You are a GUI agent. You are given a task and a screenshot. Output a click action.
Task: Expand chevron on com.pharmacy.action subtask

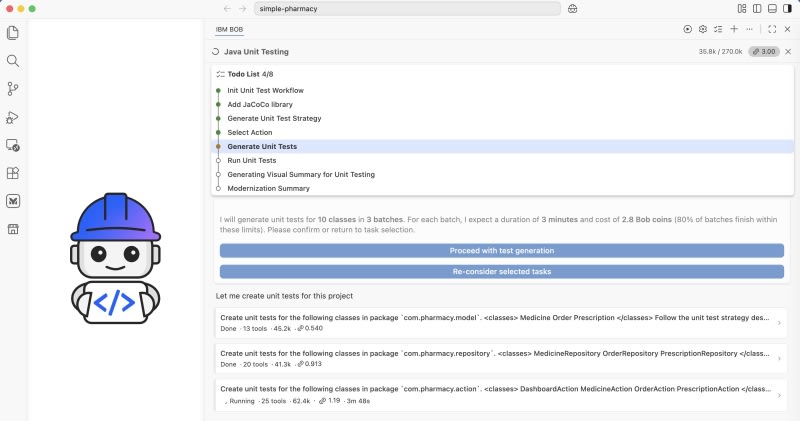click(x=779, y=395)
